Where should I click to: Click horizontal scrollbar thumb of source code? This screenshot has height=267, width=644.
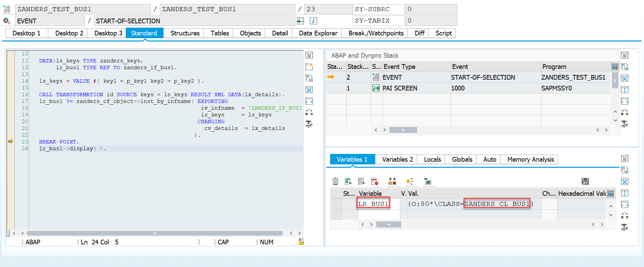pos(155,233)
